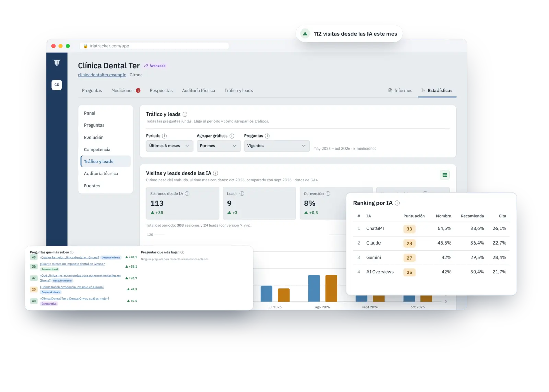549x392 pixels.
Task: Click info icon on Sesiones desde IA card
Action: coord(187,194)
